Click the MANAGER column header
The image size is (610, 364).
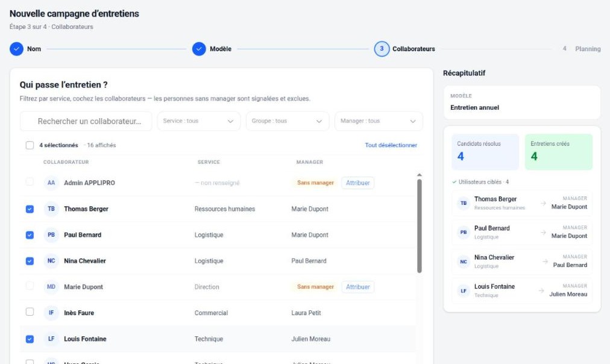(x=310, y=162)
